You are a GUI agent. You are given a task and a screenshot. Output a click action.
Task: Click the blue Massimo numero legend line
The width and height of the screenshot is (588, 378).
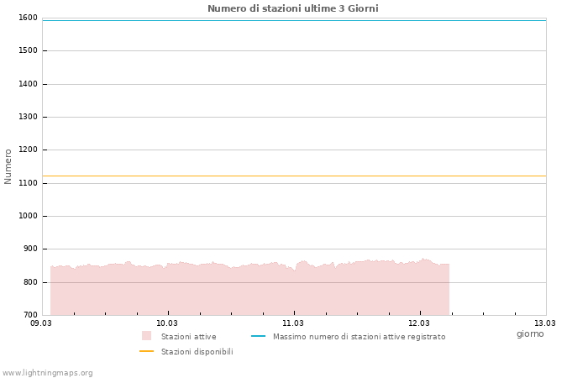258,336
